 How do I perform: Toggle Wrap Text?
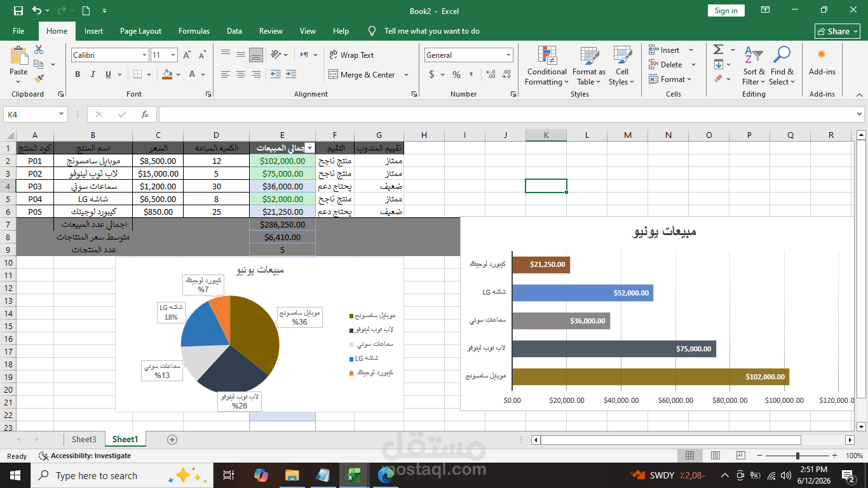click(x=351, y=55)
